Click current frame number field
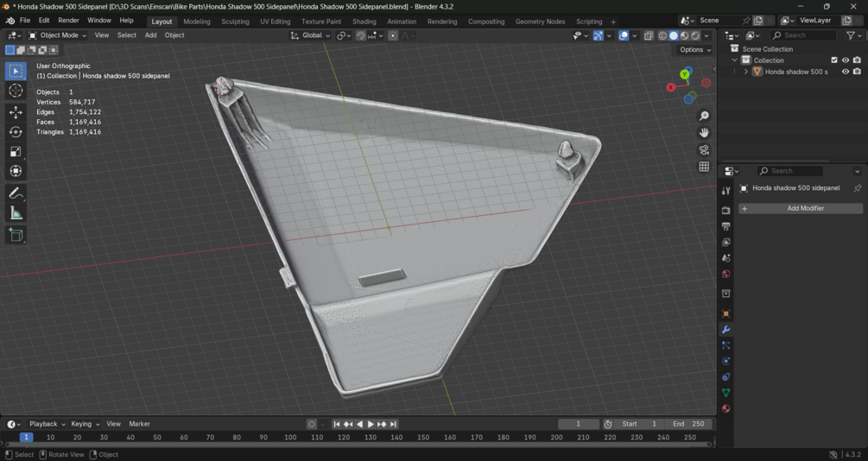The height and width of the screenshot is (461, 868). (x=578, y=425)
